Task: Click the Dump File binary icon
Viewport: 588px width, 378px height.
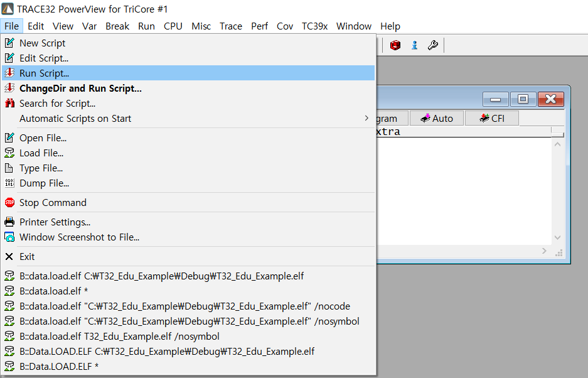Action: (x=9, y=183)
